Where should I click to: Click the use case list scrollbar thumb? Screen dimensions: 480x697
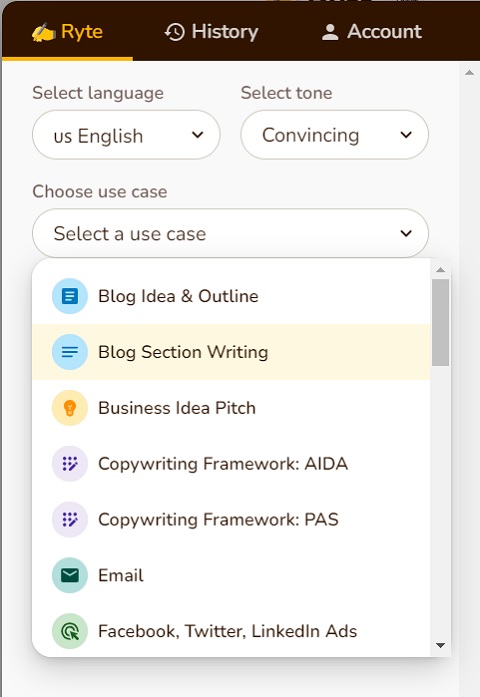(440, 323)
